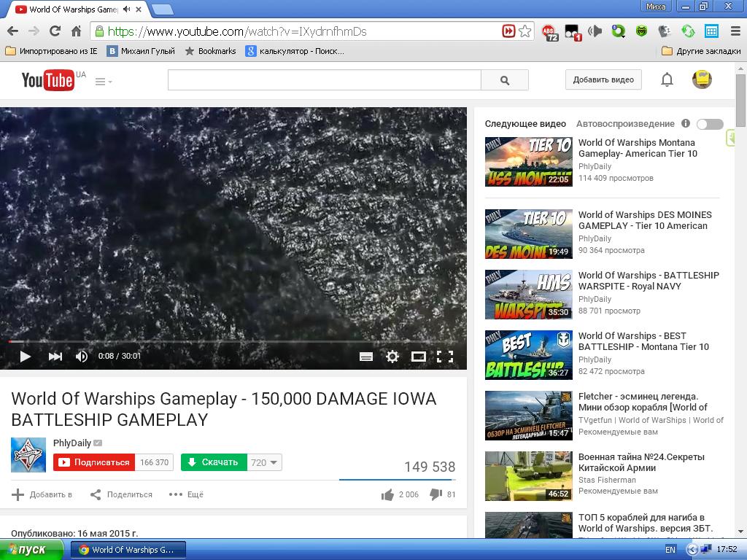747x560 pixels.
Task: Open the new browser tab
Action: [162, 9]
